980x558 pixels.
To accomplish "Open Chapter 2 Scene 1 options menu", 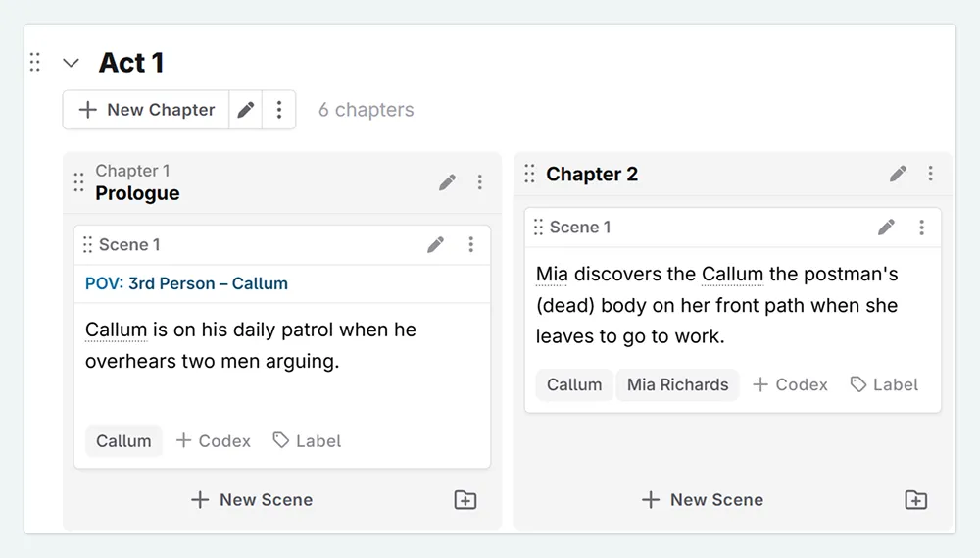I will click(x=921, y=228).
